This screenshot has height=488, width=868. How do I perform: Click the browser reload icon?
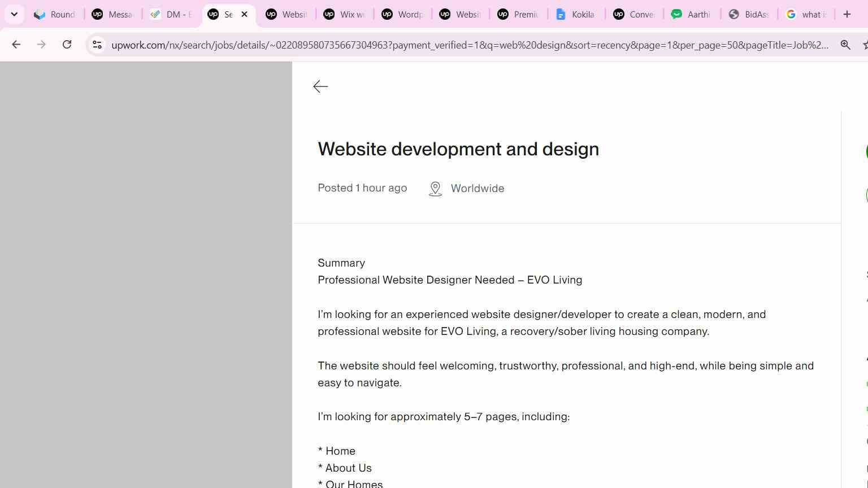[x=67, y=45]
